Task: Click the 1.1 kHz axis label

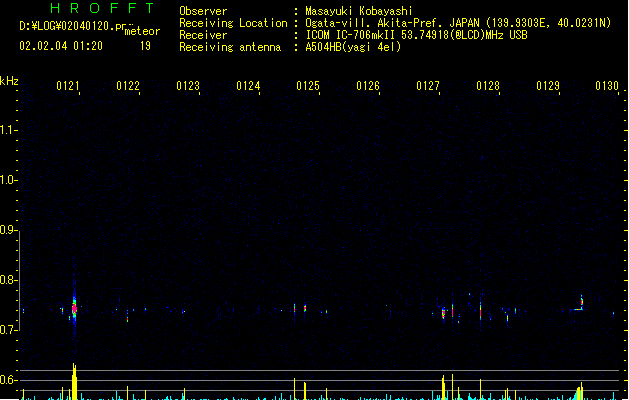Action: click(x=8, y=130)
